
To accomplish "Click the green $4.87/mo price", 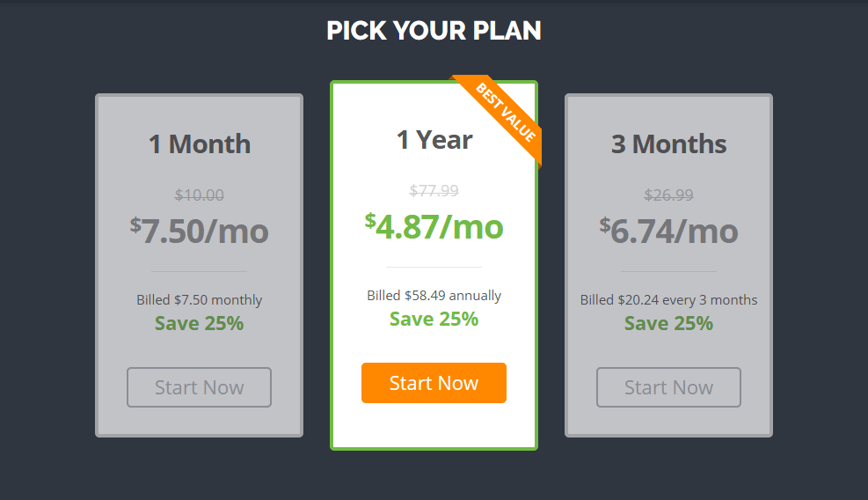I will click(434, 226).
